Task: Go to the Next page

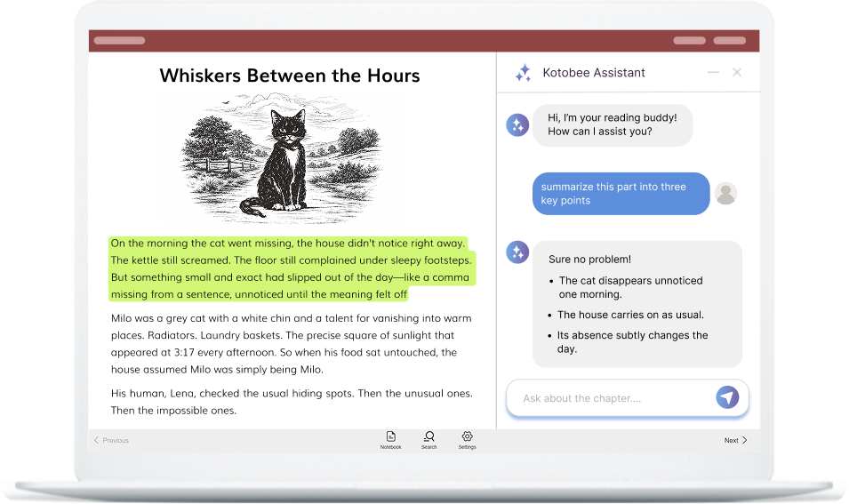Action: pyautogui.click(x=735, y=440)
